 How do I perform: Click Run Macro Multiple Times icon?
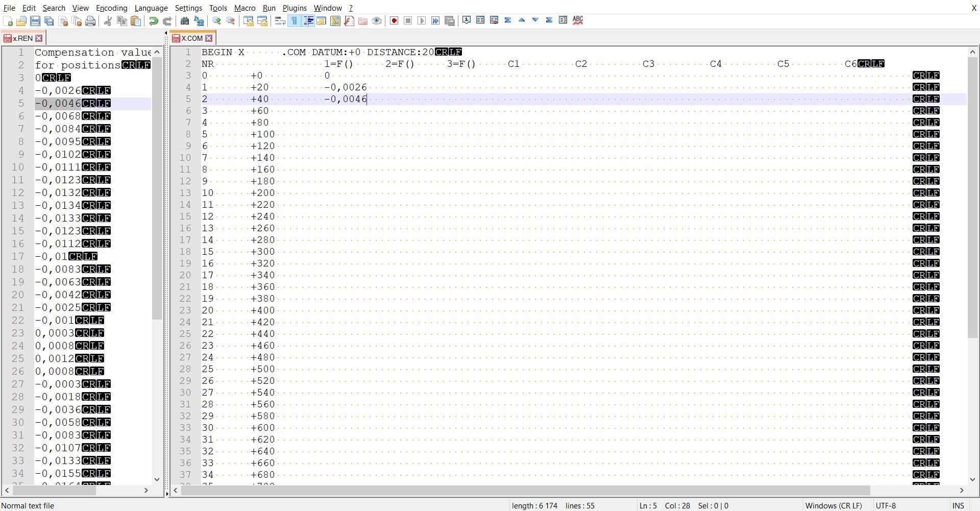pyautogui.click(x=435, y=21)
